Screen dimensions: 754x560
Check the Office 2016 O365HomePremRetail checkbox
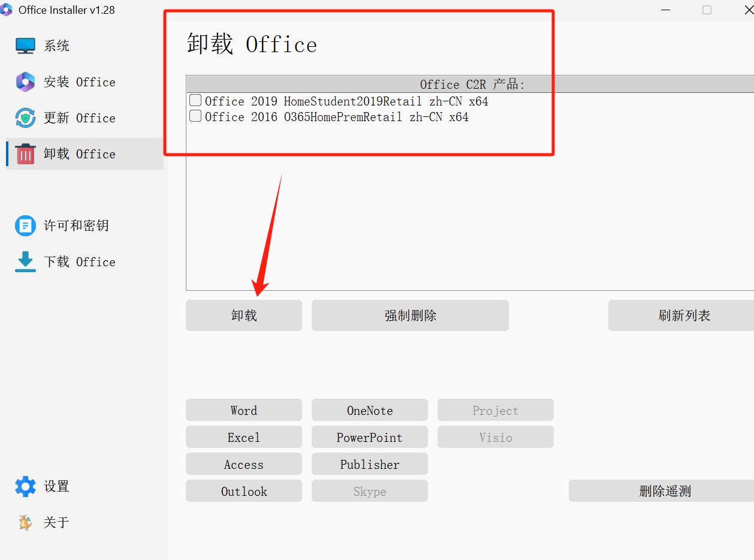pos(195,116)
